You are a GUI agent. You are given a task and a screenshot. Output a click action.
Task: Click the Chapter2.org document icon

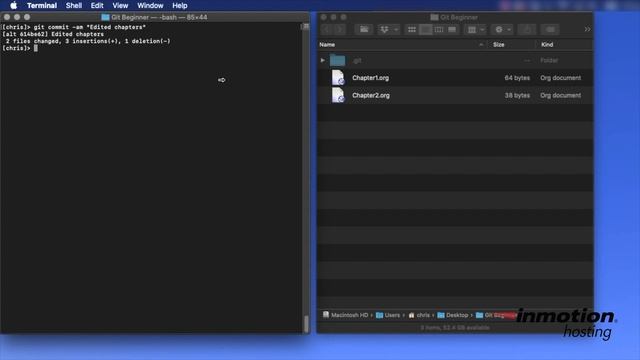338,95
